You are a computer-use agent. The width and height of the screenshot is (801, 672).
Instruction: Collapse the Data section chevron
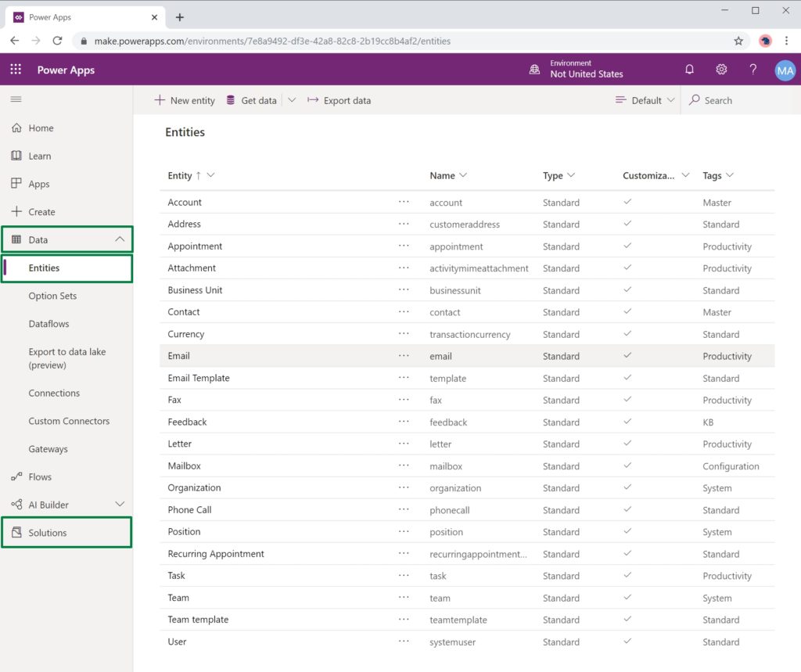(120, 239)
